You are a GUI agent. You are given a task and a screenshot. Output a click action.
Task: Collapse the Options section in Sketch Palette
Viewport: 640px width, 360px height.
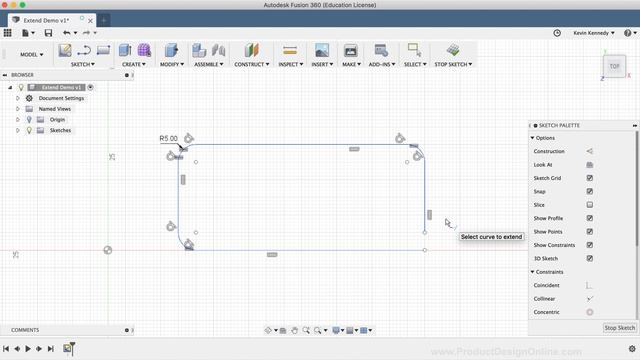tap(533, 138)
